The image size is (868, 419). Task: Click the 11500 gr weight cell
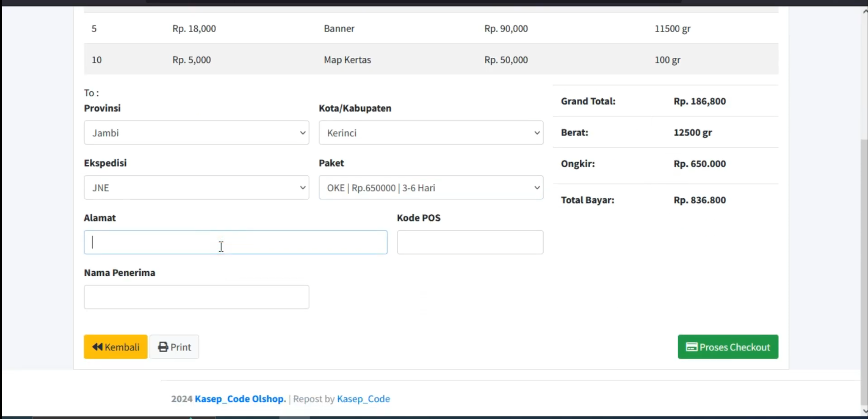click(x=672, y=28)
